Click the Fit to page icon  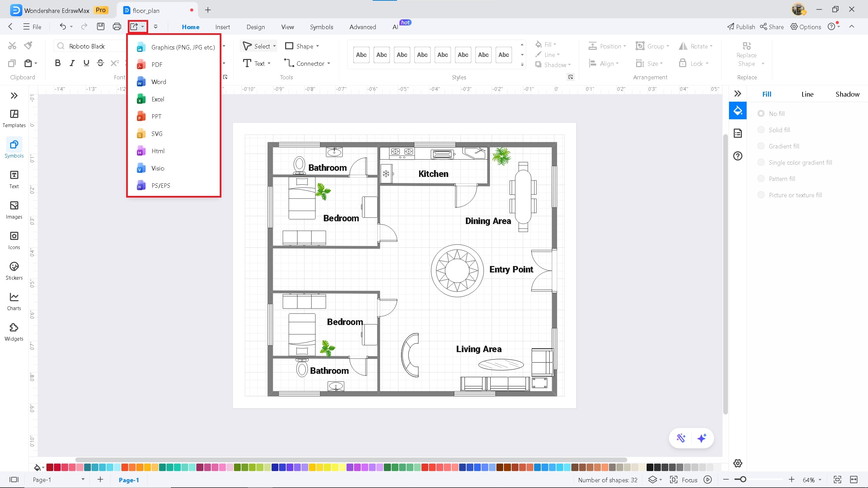[x=837, y=480]
